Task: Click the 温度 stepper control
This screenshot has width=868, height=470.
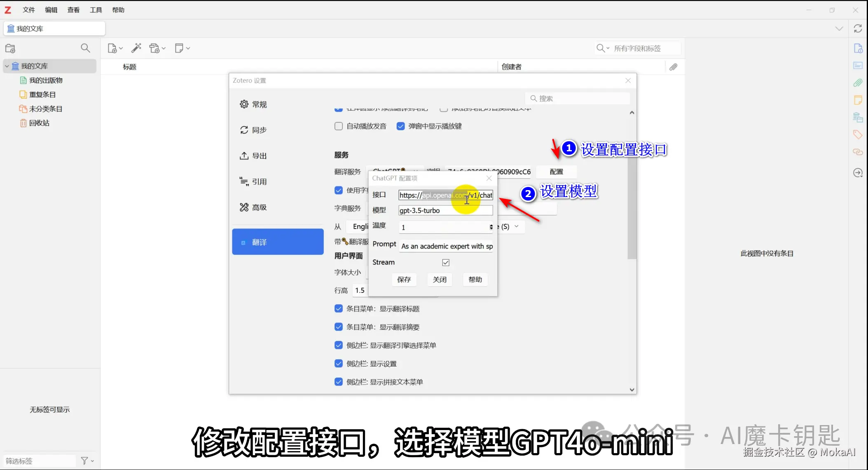Action: point(491,227)
